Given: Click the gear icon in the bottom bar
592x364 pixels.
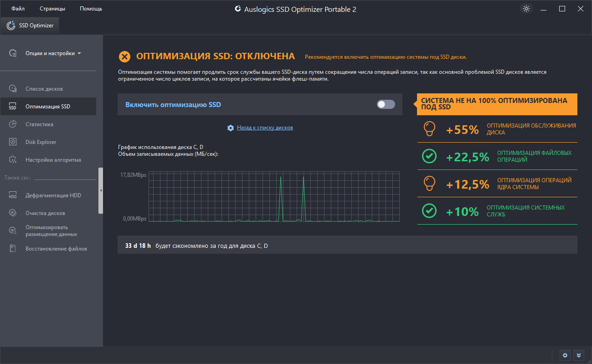Looking at the screenshot, I should click(x=565, y=355).
